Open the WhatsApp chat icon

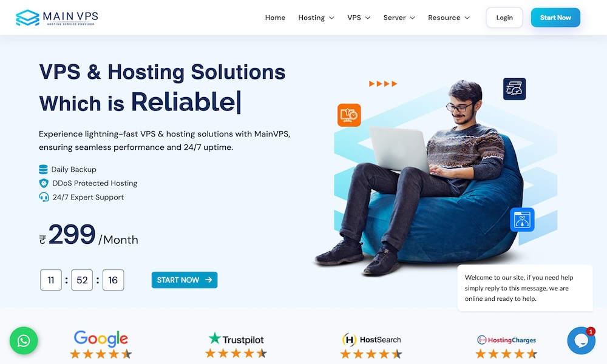24,341
